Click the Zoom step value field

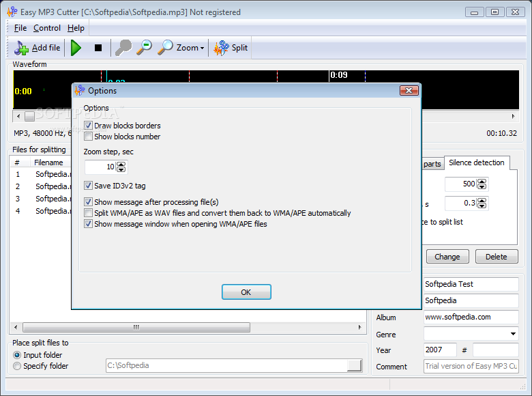100,167
